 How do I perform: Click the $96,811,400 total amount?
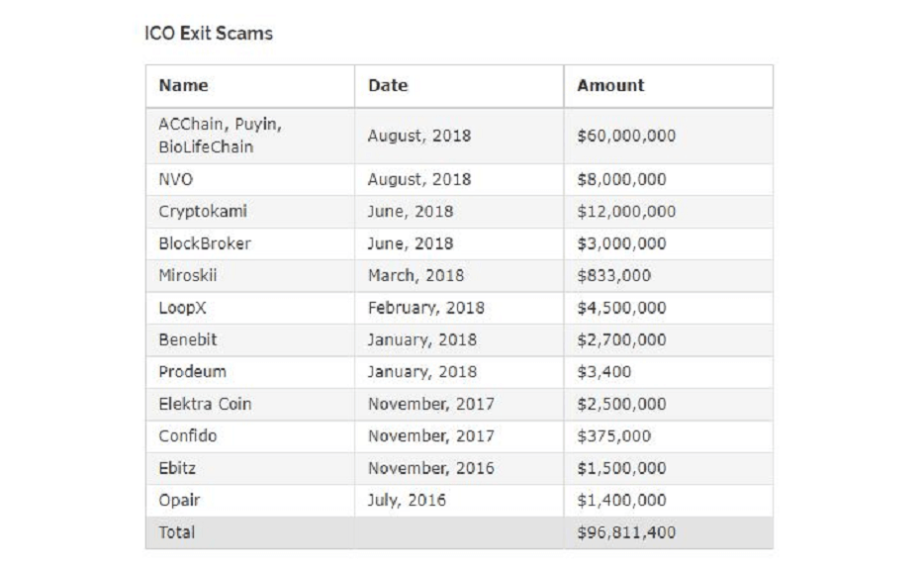(x=626, y=532)
